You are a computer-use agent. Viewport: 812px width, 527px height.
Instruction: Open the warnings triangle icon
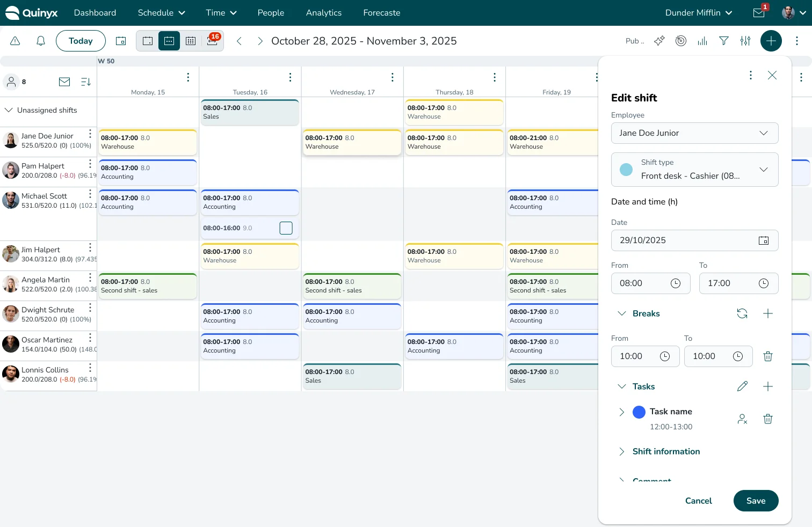[x=15, y=41]
